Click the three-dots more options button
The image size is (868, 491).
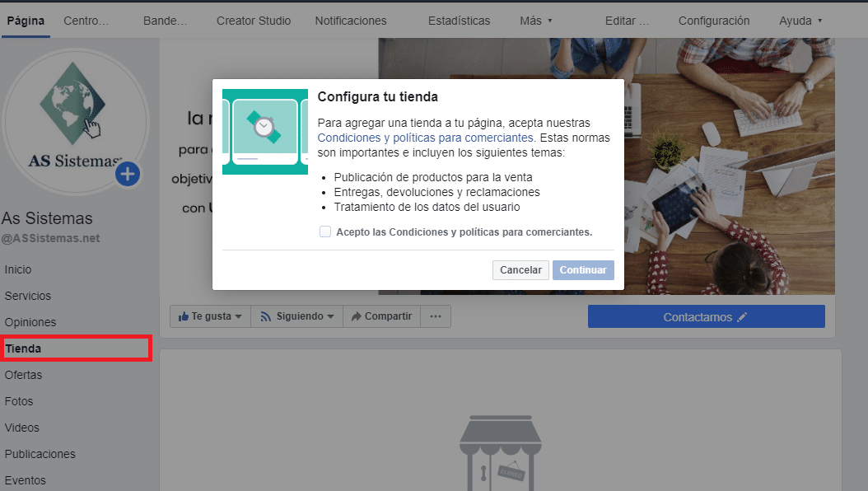[436, 316]
